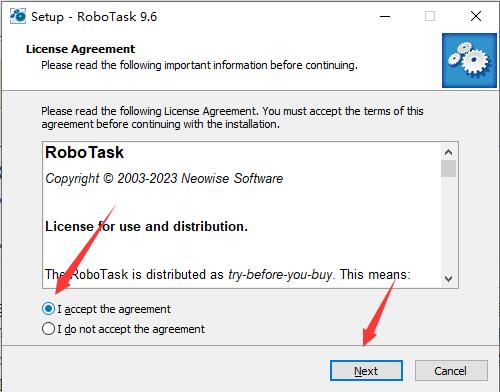Click the blue gears RoboTask logo
This screenshot has height=392, width=500.
469,60
